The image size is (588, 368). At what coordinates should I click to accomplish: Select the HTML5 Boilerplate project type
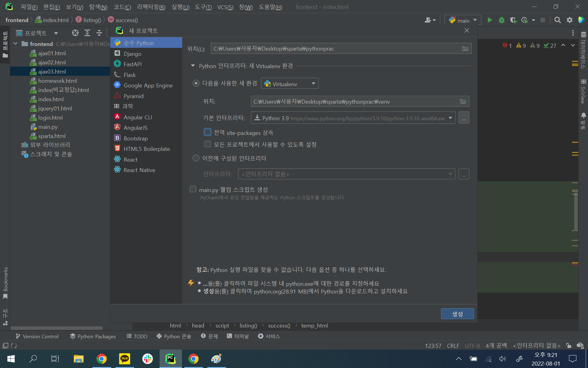pyautogui.click(x=146, y=149)
